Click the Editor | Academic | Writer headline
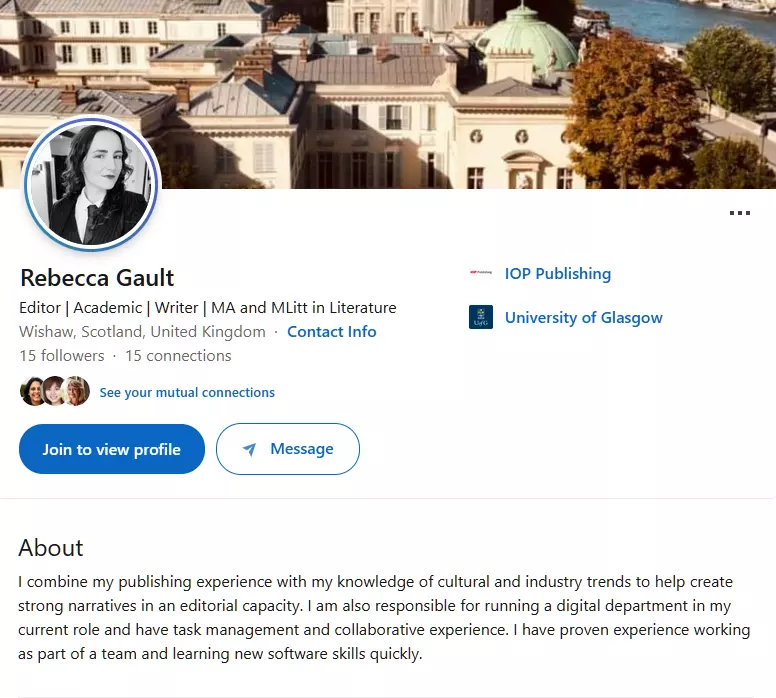This screenshot has height=698, width=776. [207, 308]
